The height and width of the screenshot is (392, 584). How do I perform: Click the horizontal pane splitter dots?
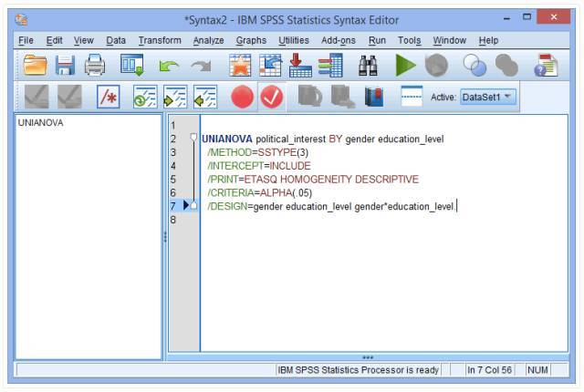(368, 356)
